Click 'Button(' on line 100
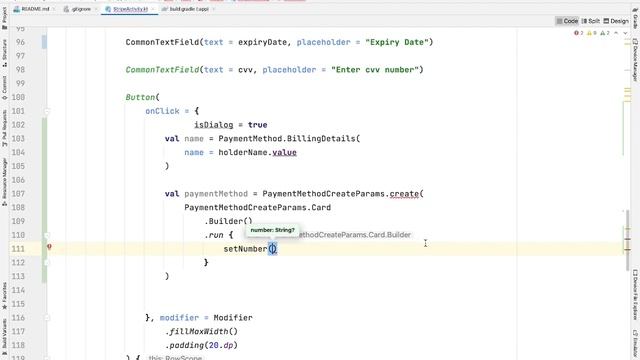 142,97
